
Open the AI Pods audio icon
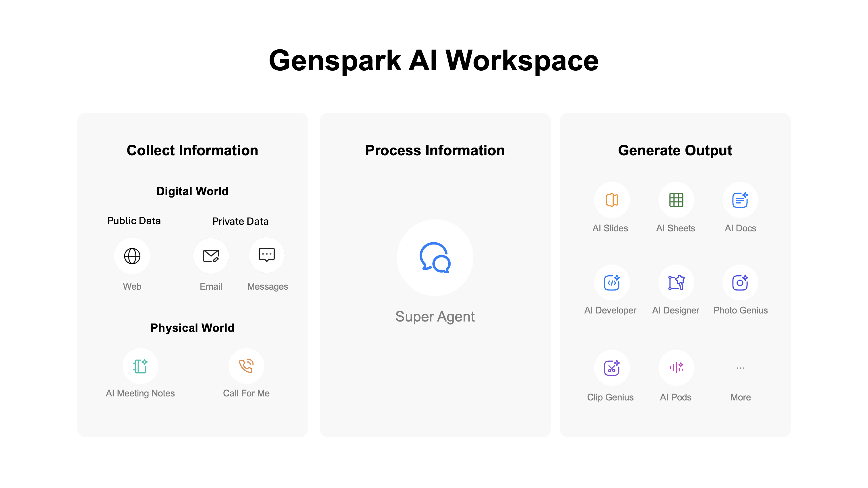point(676,368)
